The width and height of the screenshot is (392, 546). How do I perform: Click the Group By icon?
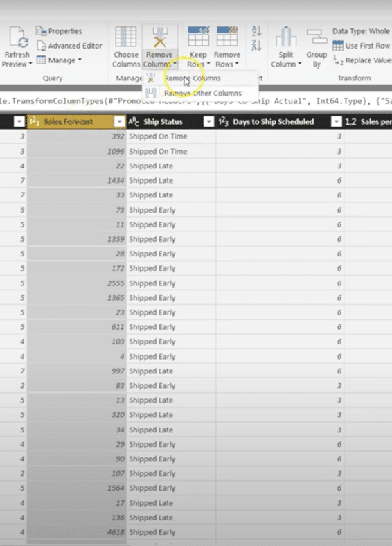point(316,37)
